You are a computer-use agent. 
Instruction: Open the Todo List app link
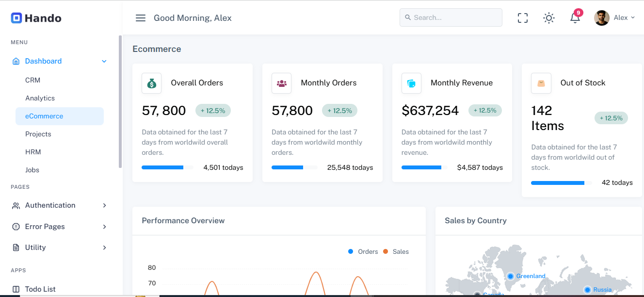coord(40,289)
